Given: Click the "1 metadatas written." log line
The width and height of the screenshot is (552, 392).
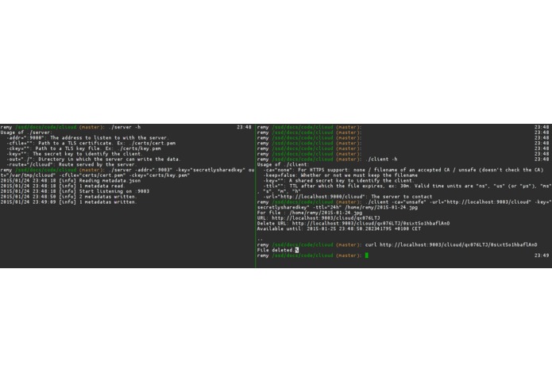Looking at the screenshot, I should pyautogui.click(x=68, y=202).
